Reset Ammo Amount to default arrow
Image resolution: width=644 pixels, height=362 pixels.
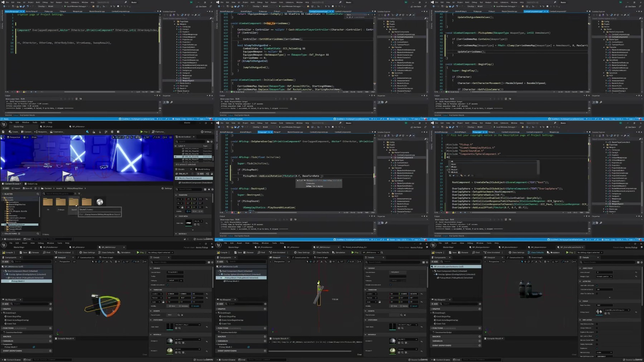pyautogui.click(x=636, y=272)
